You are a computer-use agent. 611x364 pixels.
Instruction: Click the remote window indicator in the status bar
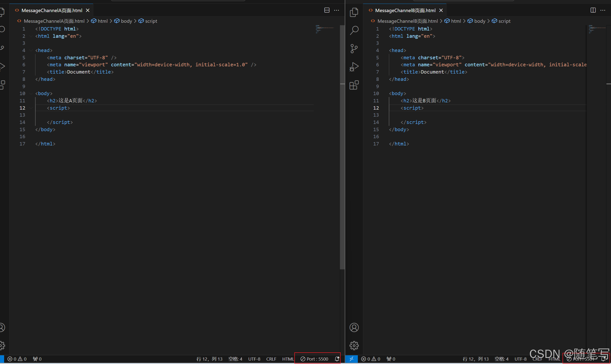(x=352, y=359)
